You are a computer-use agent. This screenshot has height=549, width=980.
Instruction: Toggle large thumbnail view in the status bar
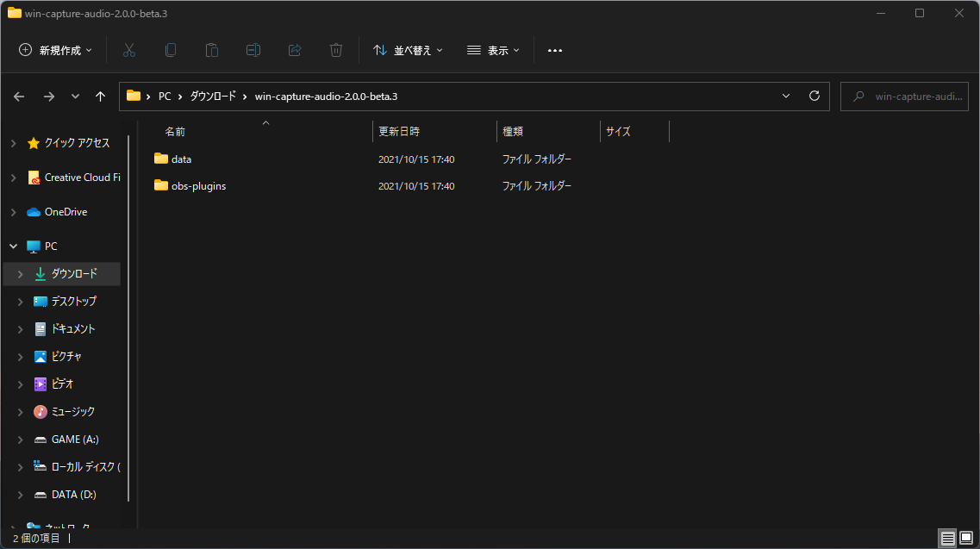pyautogui.click(x=967, y=538)
